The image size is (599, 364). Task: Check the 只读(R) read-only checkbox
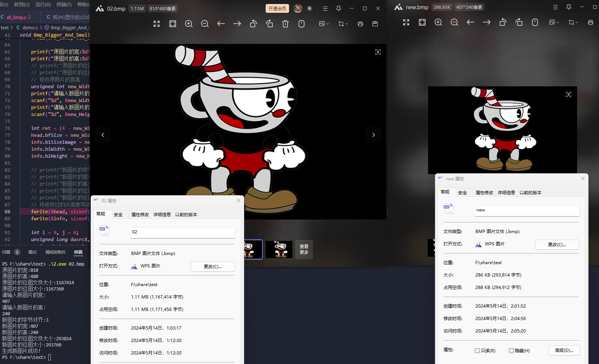[477, 351]
